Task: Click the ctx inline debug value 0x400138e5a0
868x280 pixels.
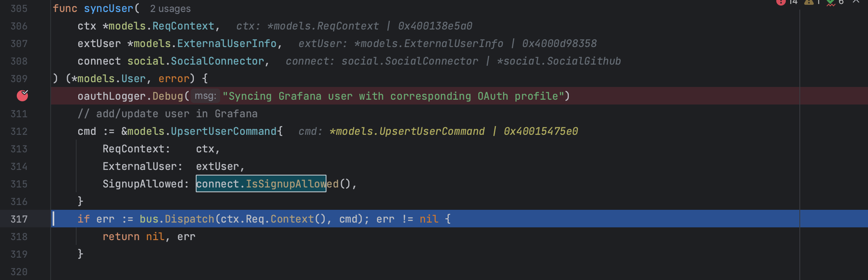Action: [435, 26]
